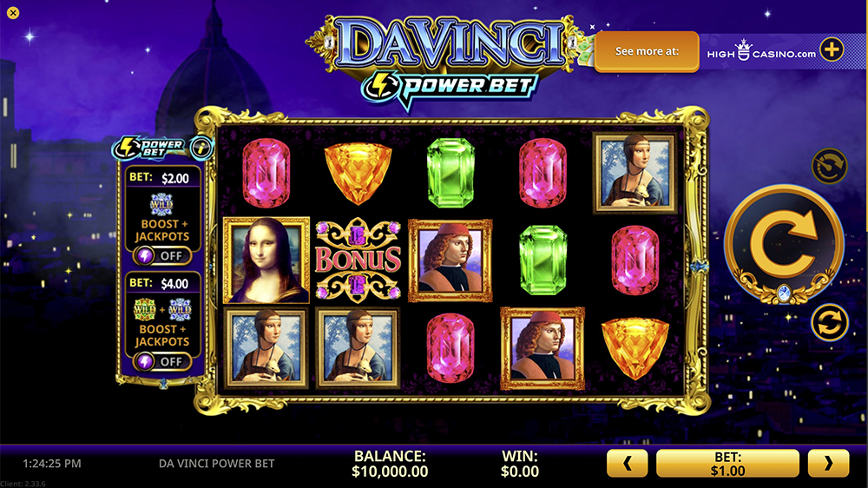This screenshot has height=488, width=868.
Task: Open Power Bet info icon
Action: point(201,148)
